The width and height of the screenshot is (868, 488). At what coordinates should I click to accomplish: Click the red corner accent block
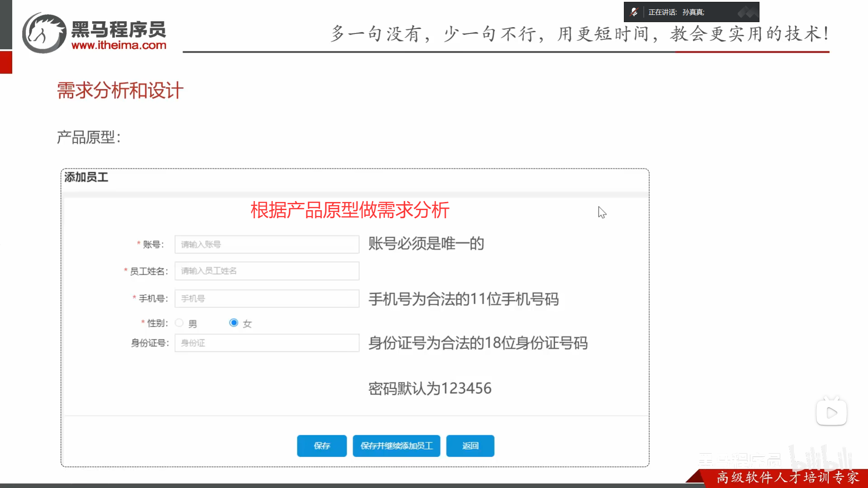pos(5,62)
